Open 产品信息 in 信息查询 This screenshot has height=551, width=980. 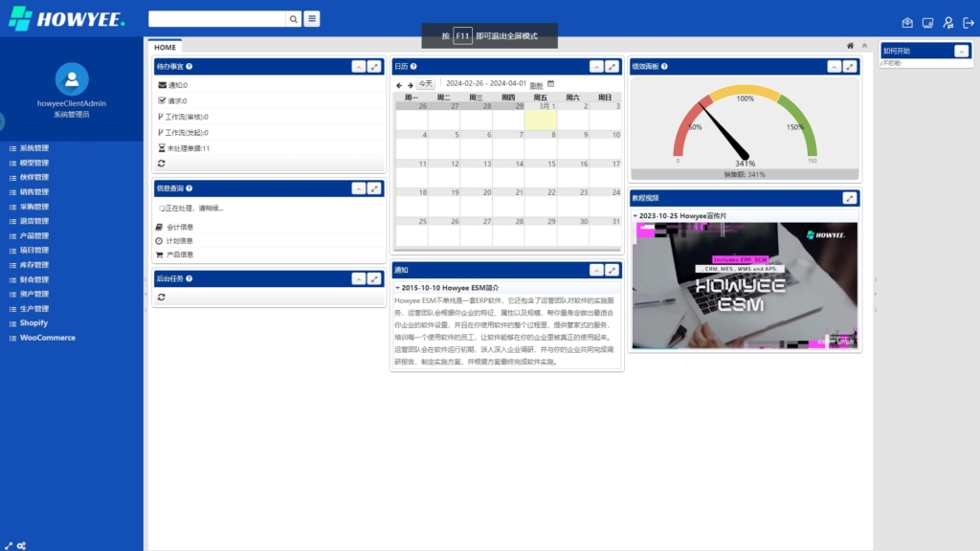180,254
